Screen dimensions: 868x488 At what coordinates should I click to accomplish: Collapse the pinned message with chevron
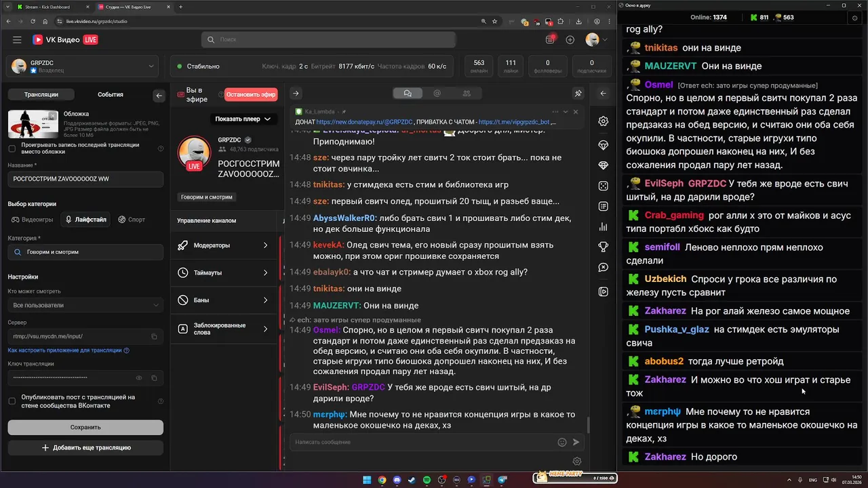(566, 112)
